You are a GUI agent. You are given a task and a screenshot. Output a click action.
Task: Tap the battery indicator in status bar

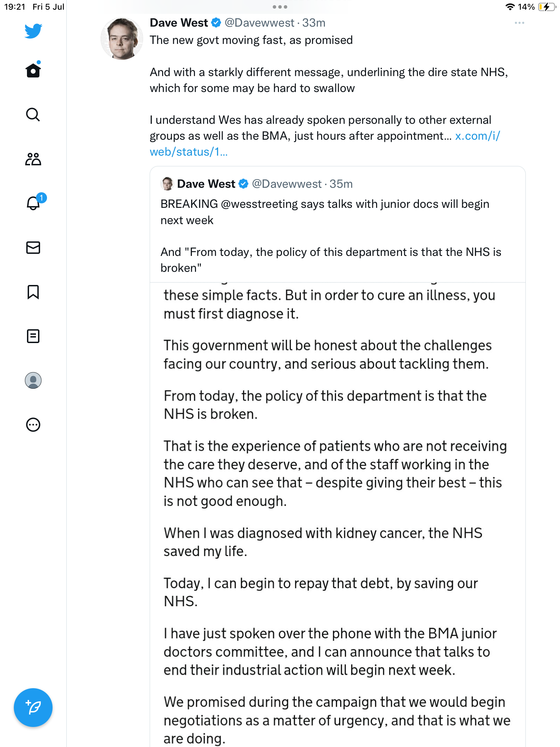pyautogui.click(x=546, y=7)
